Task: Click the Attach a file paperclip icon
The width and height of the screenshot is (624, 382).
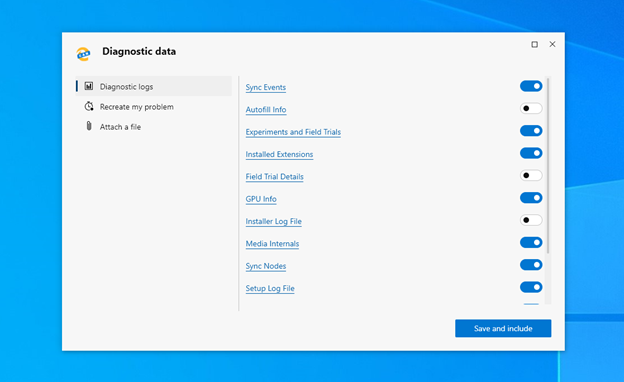Action: pos(89,126)
